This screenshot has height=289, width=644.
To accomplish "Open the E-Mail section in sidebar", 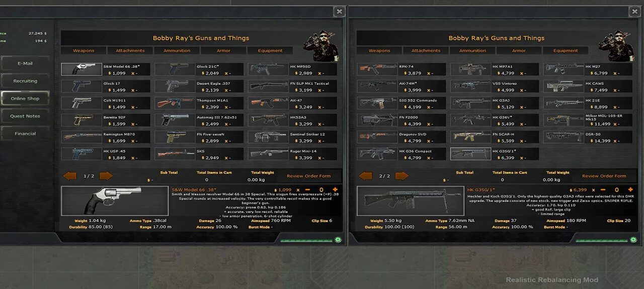I will point(25,63).
